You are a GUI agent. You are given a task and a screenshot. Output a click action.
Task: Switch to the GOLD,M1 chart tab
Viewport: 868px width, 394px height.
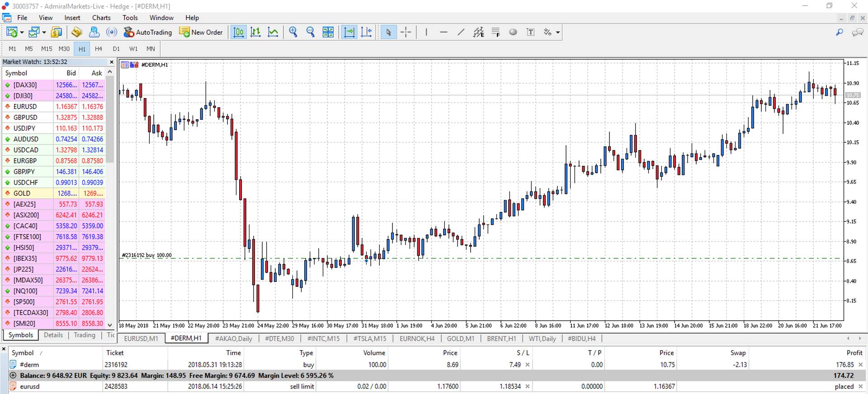[460, 338]
